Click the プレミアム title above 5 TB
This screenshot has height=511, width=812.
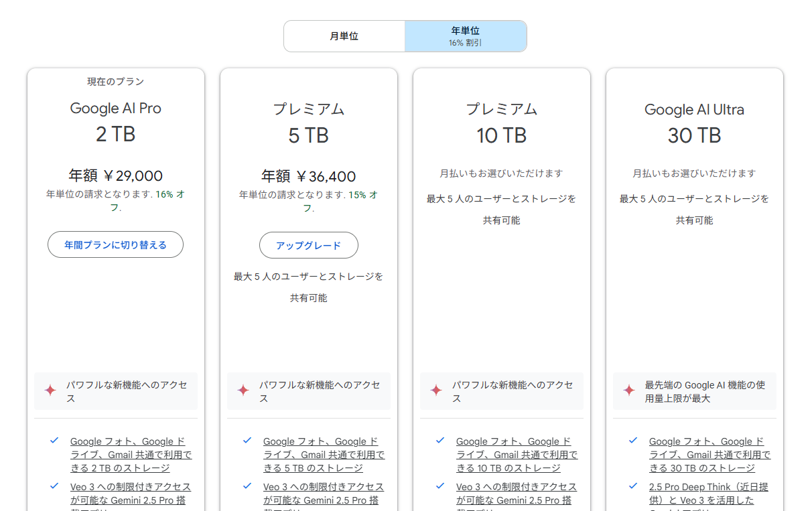click(x=309, y=109)
